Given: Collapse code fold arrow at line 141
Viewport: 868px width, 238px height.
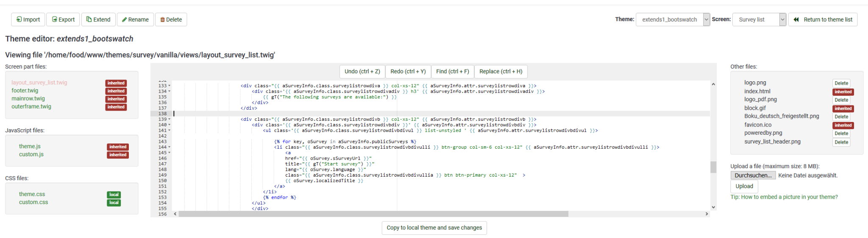Looking at the screenshot, I should click(170, 130).
